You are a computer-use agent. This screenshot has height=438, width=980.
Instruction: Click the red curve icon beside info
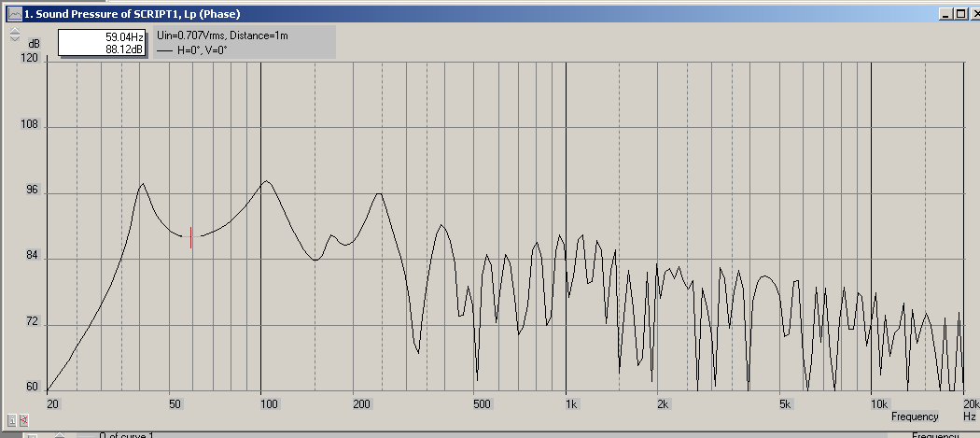tap(24, 422)
